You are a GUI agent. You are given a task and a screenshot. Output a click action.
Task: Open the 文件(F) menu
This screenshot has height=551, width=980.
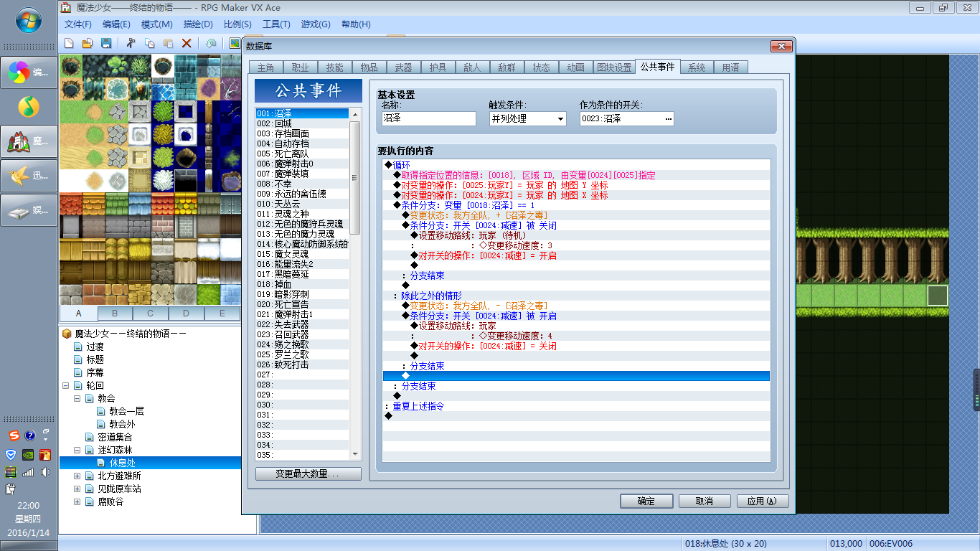[x=78, y=24]
